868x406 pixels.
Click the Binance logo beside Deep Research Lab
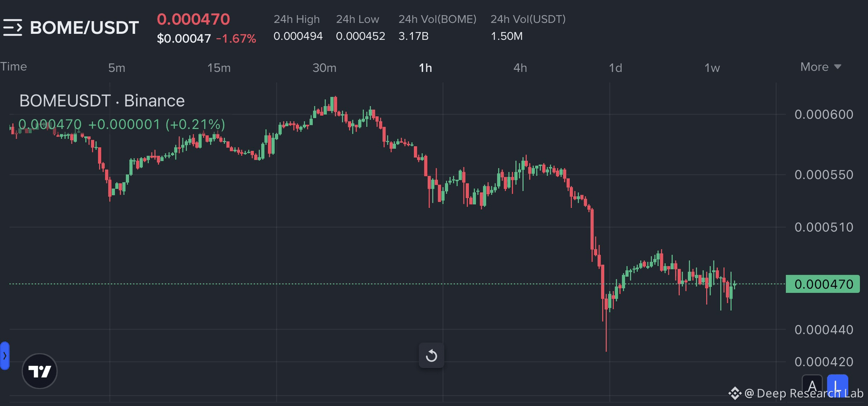(734, 393)
